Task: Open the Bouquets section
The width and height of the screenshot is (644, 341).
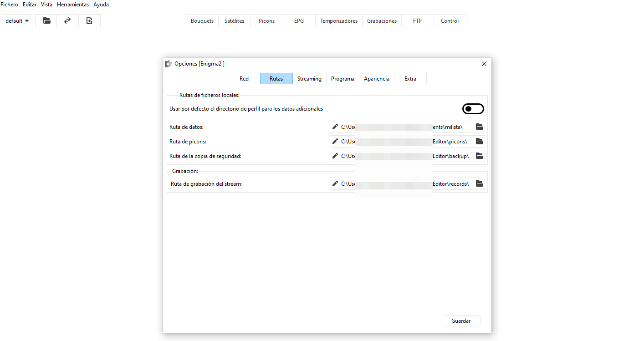Action: click(202, 20)
